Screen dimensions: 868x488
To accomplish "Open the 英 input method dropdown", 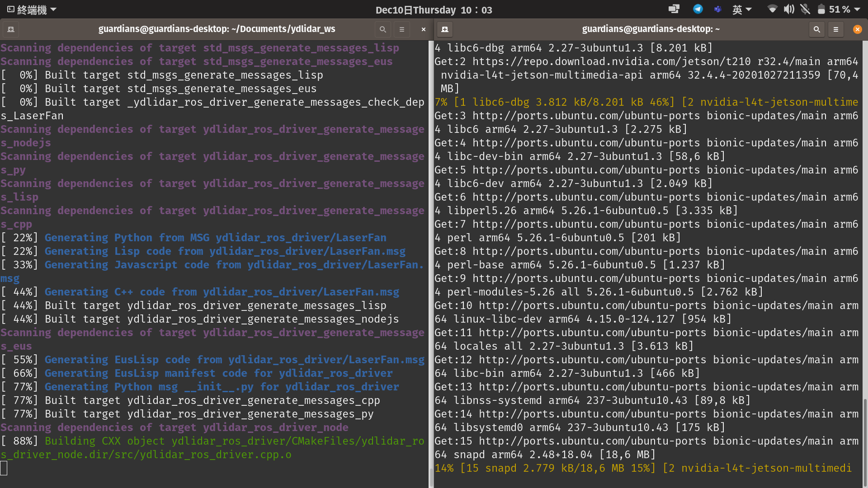I will 742,9.
